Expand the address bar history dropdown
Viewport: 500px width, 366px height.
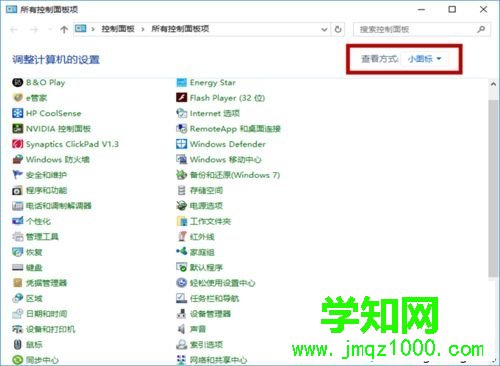coord(324,29)
